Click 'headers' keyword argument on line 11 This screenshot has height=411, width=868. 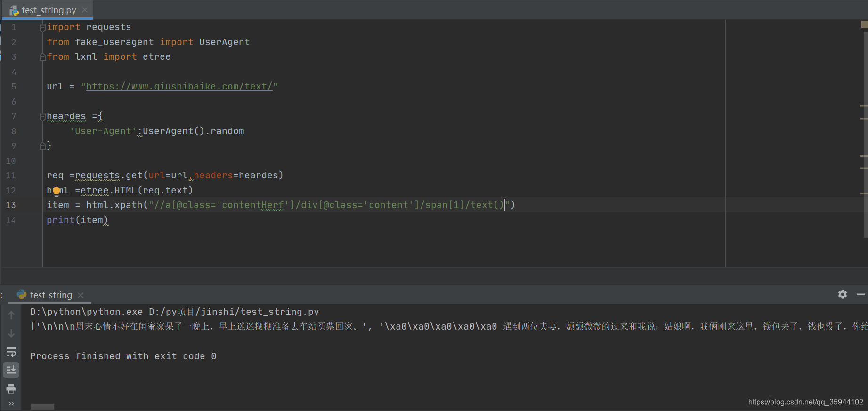[213, 176]
